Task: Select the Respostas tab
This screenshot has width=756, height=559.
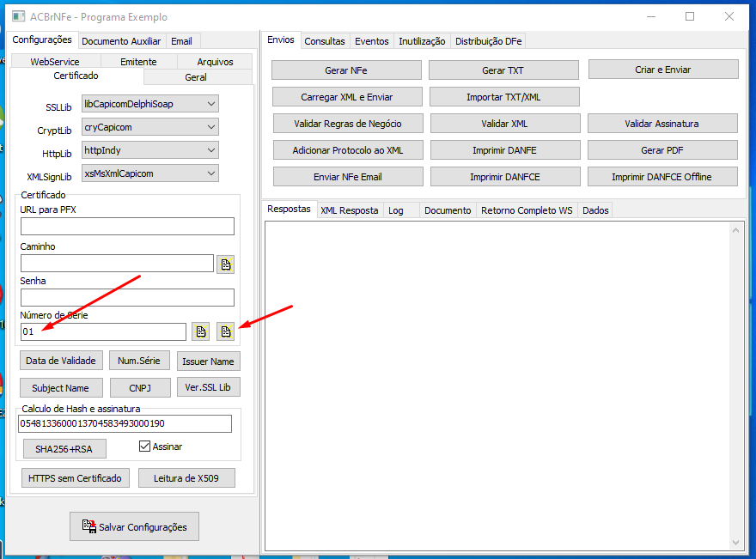Action: 289,210
